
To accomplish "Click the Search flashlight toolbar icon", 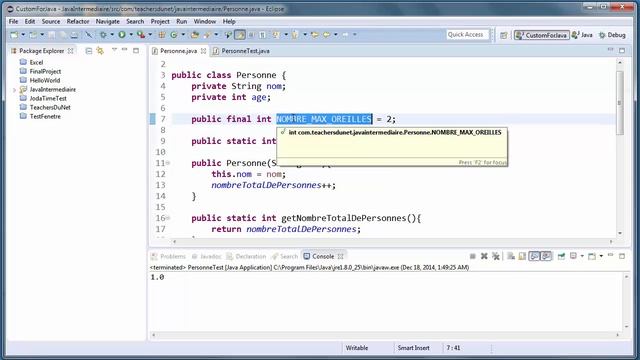I will (x=207, y=35).
